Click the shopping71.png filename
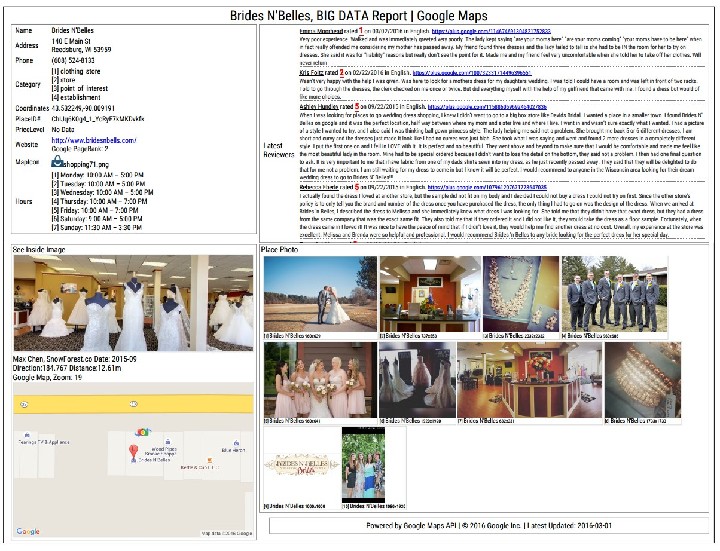Image resolution: width=720 pixels, height=551 pixels. pyautogui.click(x=86, y=164)
